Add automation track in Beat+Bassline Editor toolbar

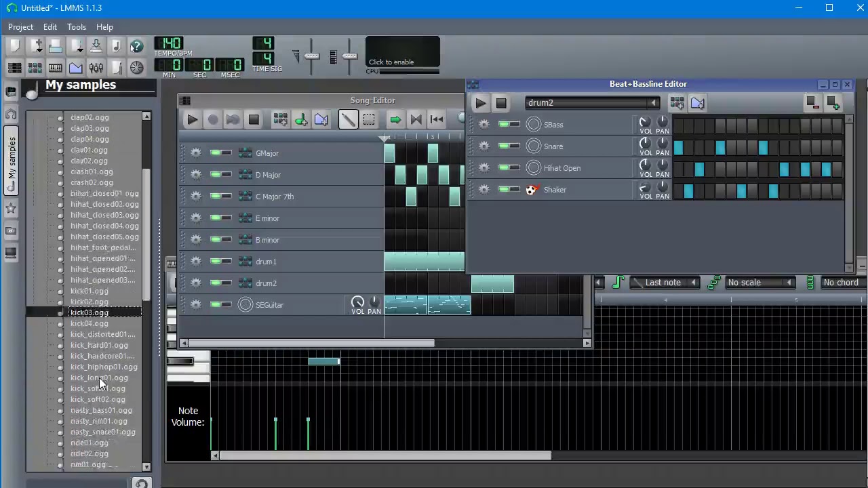(x=697, y=103)
